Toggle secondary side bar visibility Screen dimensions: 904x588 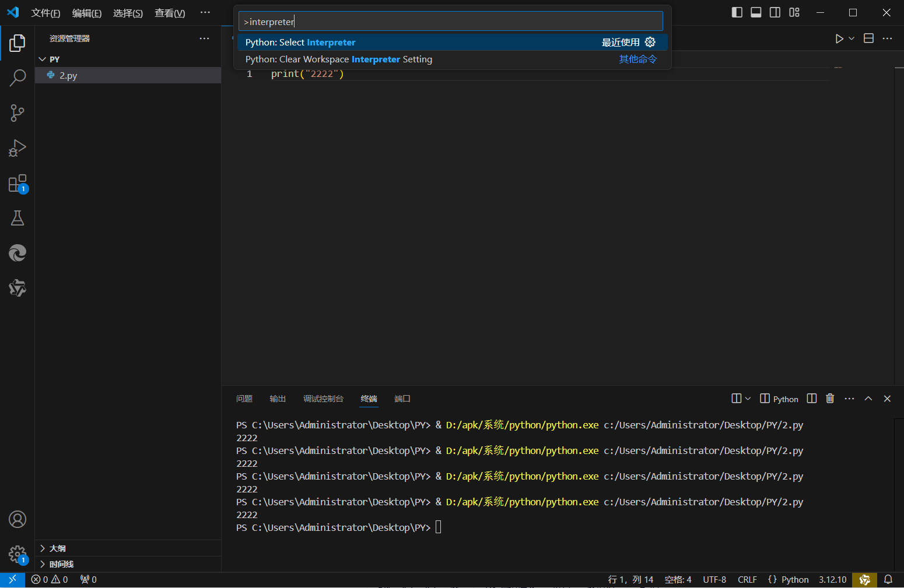[x=775, y=12]
